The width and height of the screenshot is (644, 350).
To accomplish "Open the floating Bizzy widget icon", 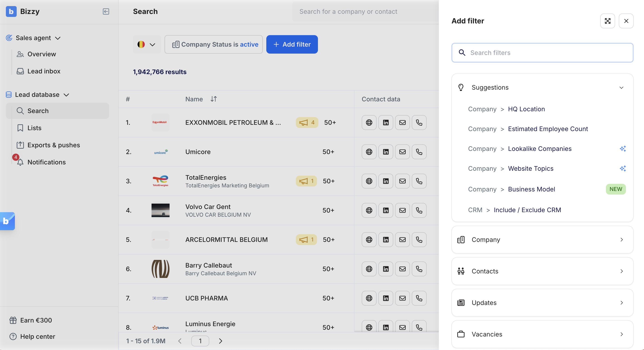I will pyautogui.click(x=7, y=221).
